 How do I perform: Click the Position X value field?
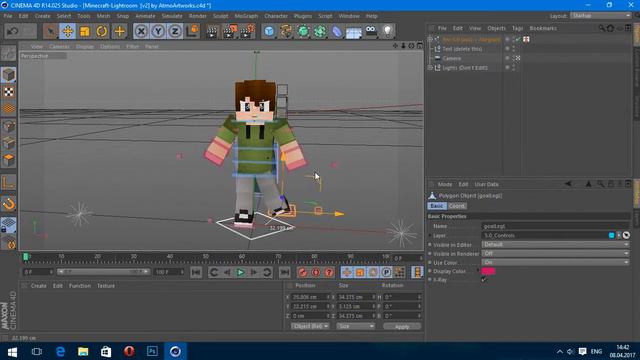coord(310,297)
